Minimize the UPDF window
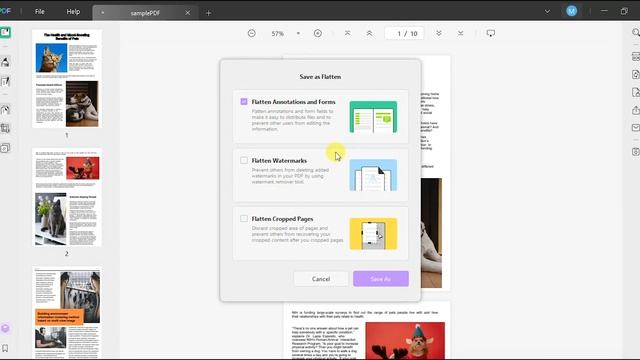Image resolution: width=640 pixels, height=360 pixels. [x=604, y=11]
